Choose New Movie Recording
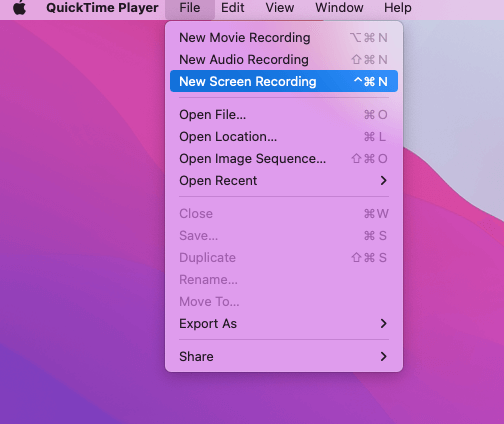Image resolution: width=504 pixels, height=424 pixels. click(x=284, y=38)
